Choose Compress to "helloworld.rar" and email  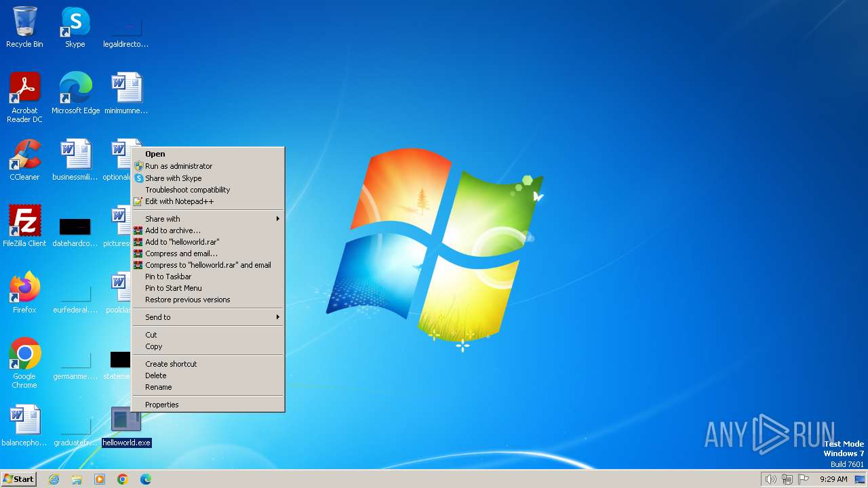208,265
